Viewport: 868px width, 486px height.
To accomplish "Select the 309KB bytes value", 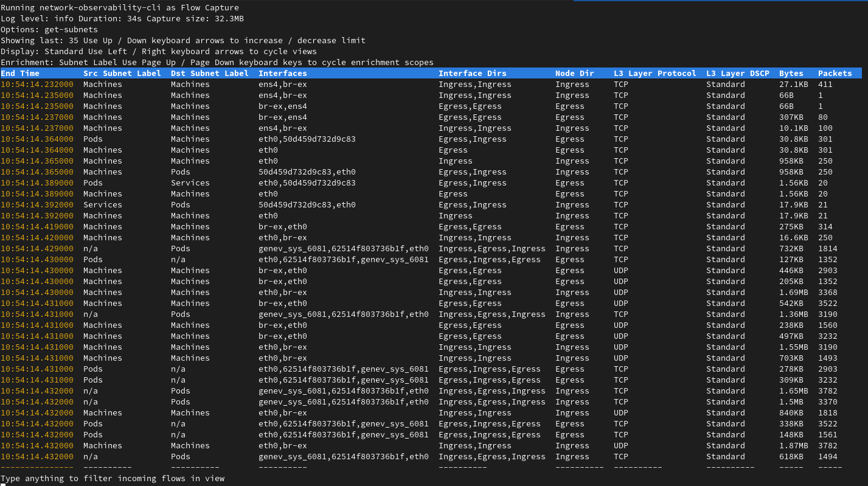I will click(x=791, y=380).
